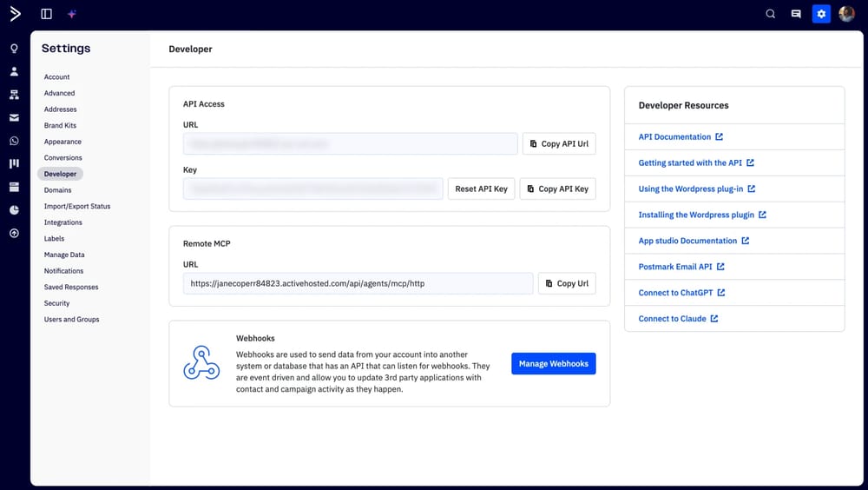Click external-link icon beside Getting started with the API
This screenshot has width=868, height=490.
coord(751,162)
